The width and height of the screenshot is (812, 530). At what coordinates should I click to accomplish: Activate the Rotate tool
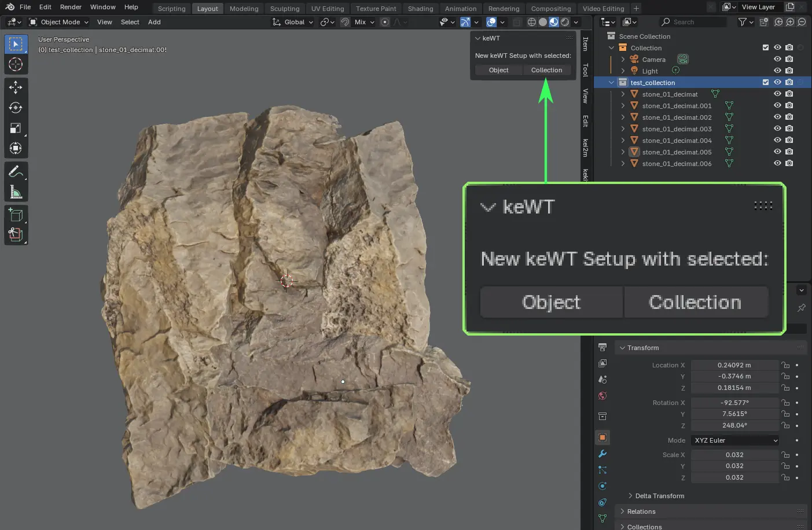[x=16, y=108]
